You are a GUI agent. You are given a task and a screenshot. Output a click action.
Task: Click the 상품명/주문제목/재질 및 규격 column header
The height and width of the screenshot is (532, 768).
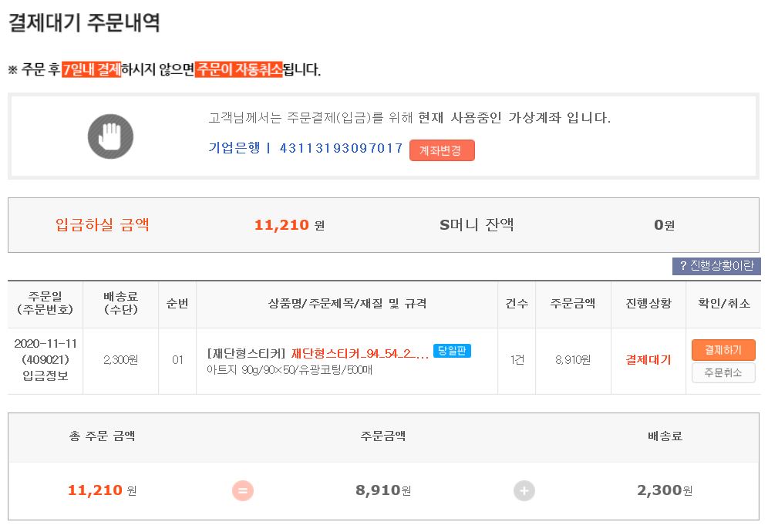(x=346, y=304)
